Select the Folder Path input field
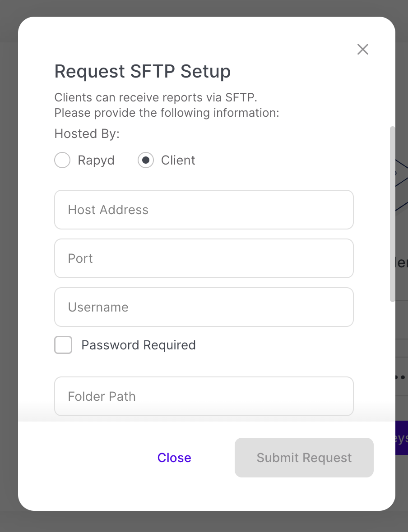This screenshot has height=532, width=408. pos(204,396)
